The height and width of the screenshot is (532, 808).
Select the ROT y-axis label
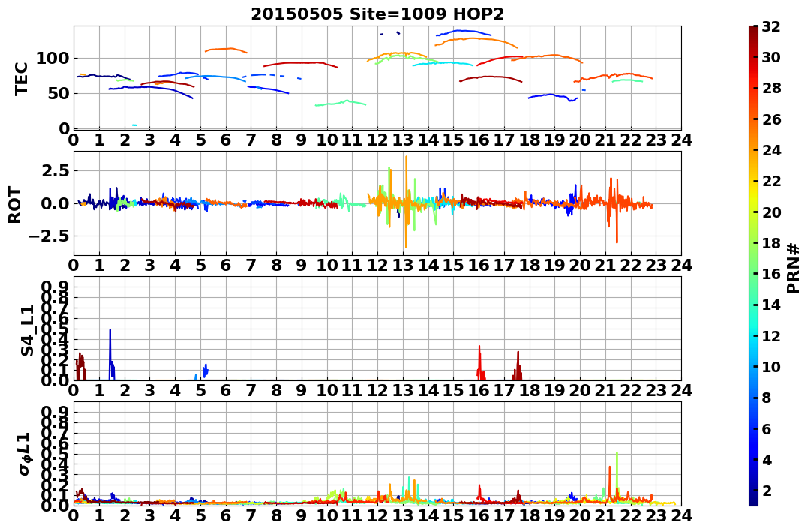(15, 205)
